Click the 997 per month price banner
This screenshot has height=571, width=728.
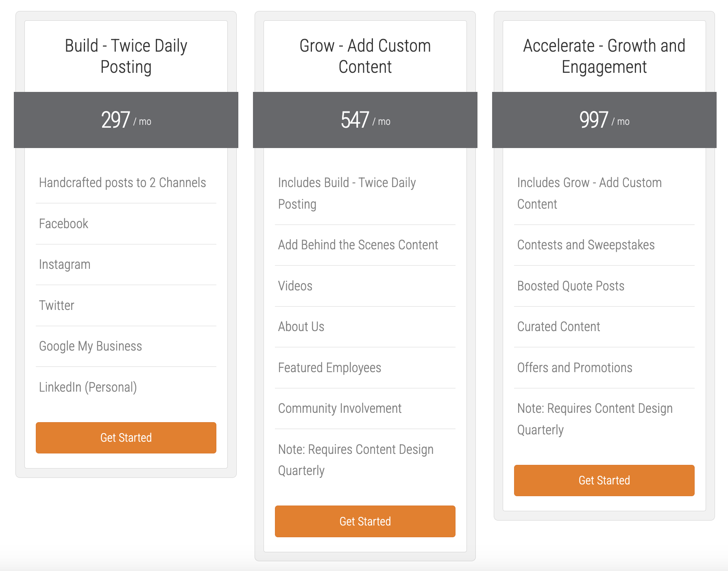604,120
